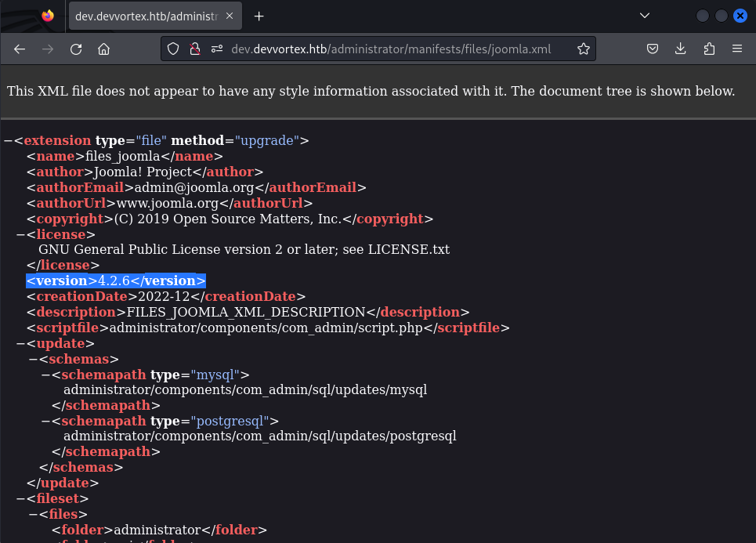Viewport: 756px width, 543px height.
Task: Click the highlighted version 4.2.6 line
Action: coord(116,281)
